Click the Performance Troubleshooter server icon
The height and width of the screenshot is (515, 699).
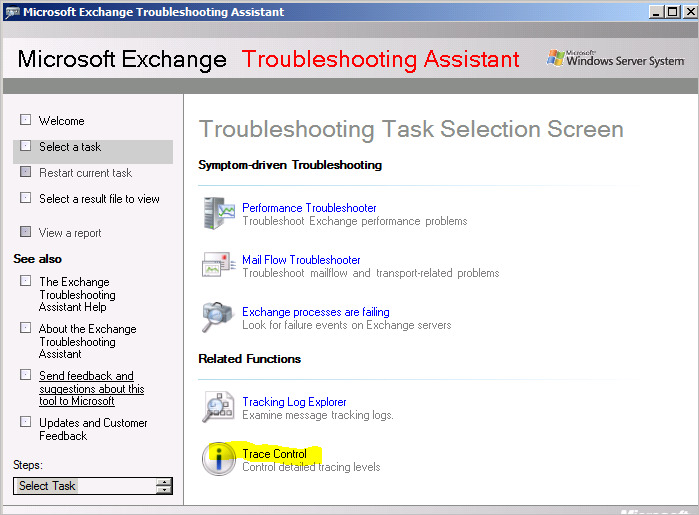click(218, 213)
